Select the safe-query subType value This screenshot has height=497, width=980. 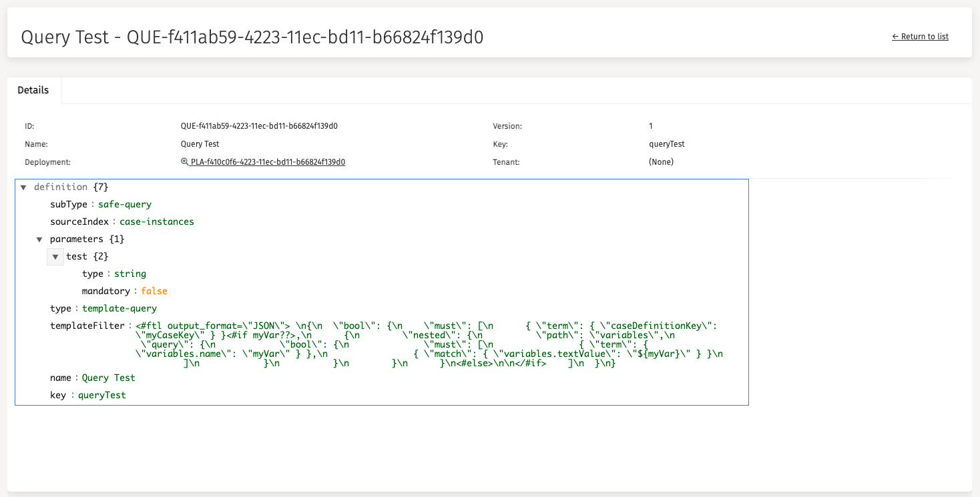pos(124,204)
